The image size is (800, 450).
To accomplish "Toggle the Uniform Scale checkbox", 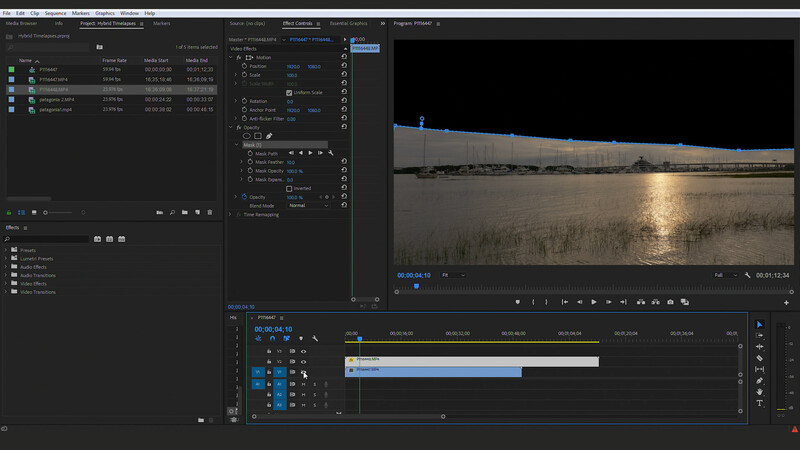I will click(289, 93).
